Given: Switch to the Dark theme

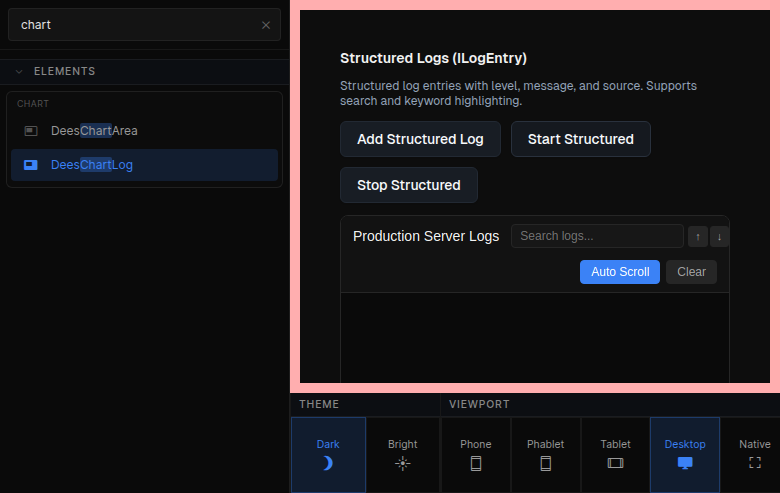Looking at the screenshot, I should [x=328, y=454].
